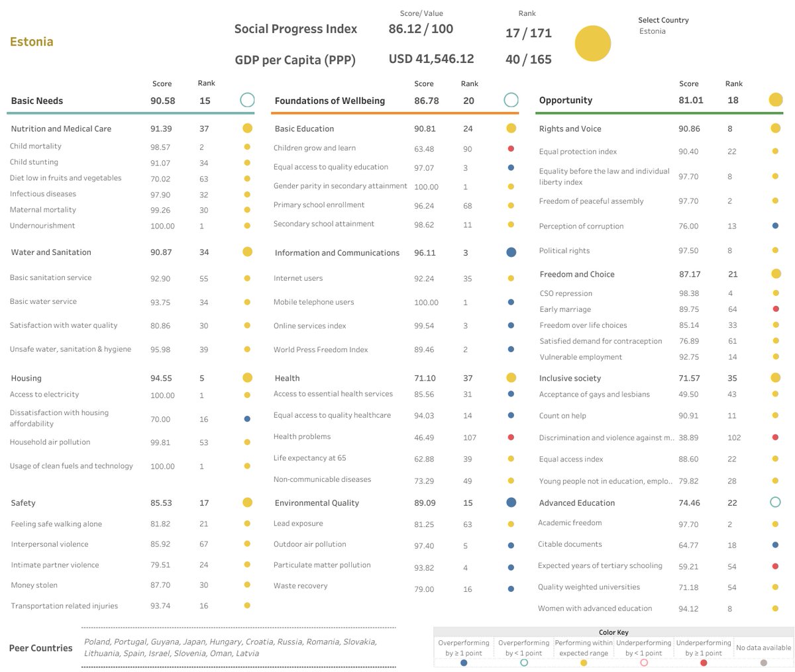Click the hollow circle beside Basic Needs score

click(x=246, y=100)
